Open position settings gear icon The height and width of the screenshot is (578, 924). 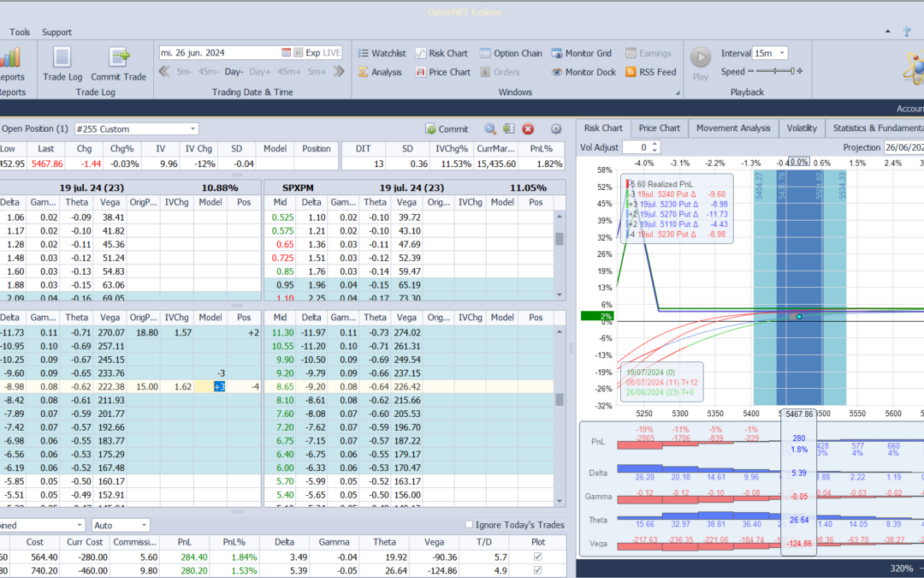click(556, 129)
